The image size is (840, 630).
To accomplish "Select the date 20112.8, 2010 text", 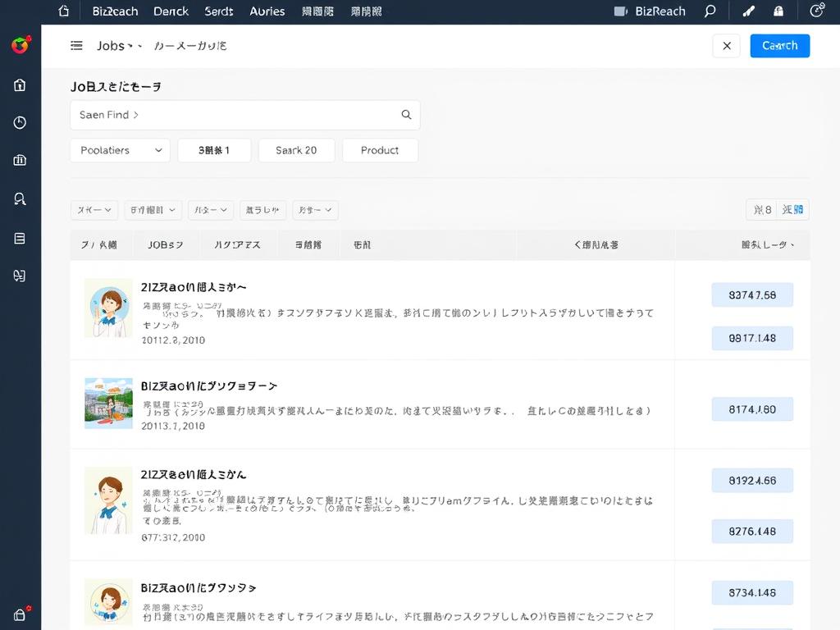I will point(173,340).
